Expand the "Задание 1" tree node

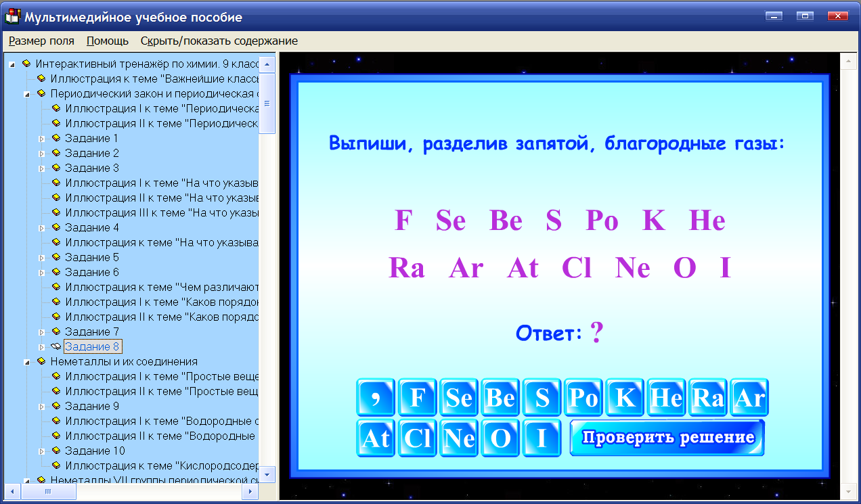point(41,138)
